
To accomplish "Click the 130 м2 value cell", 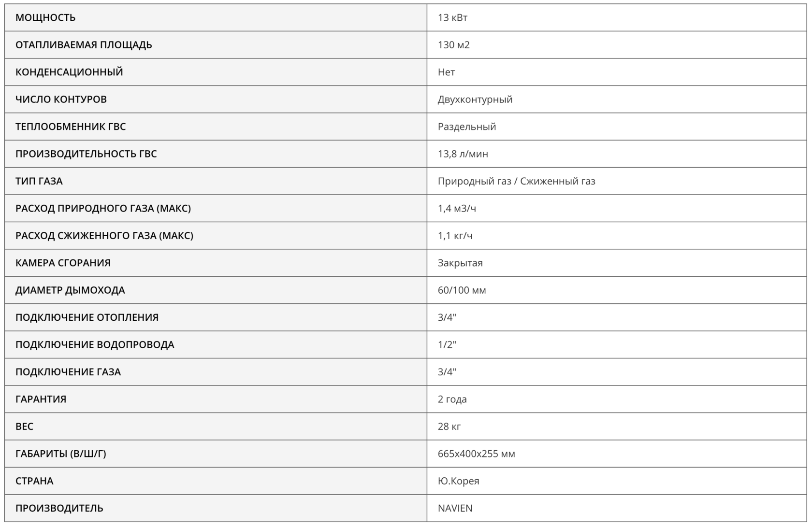I will point(453,45).
